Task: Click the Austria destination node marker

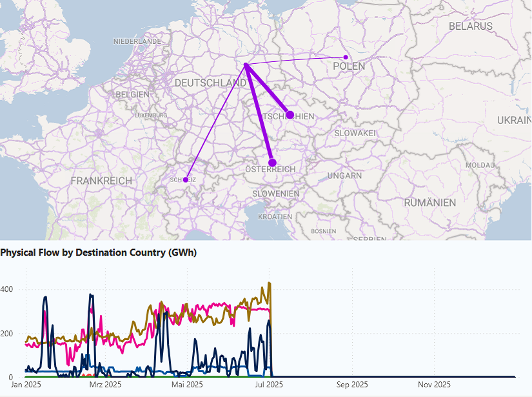Action: coord(273,163)
